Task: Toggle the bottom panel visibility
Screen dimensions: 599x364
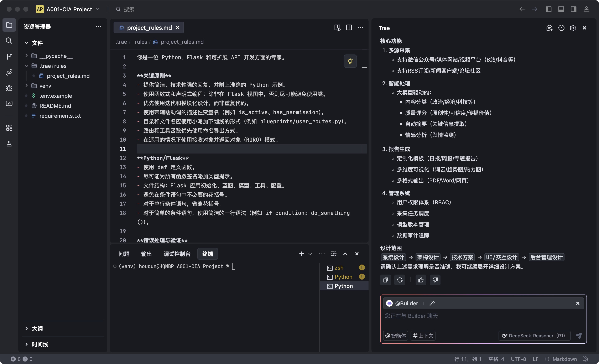Action: point(561,9)
